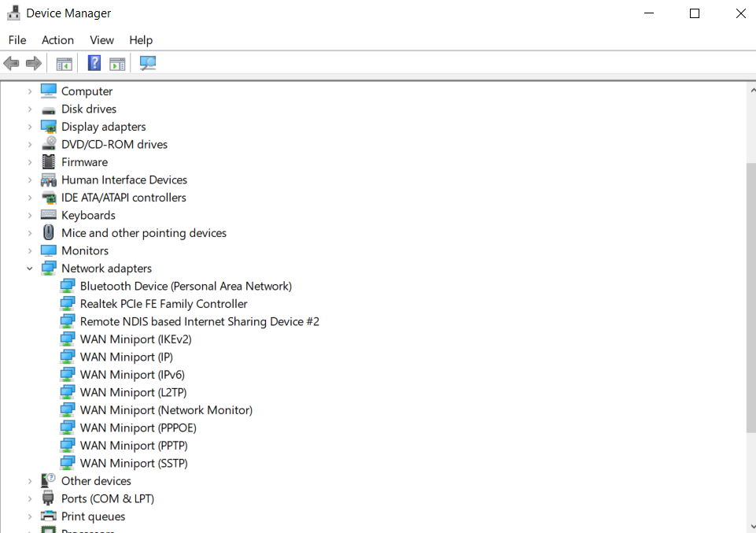The image size is (756, 533).
Task: Expand the Computer node
Action: 30,91
